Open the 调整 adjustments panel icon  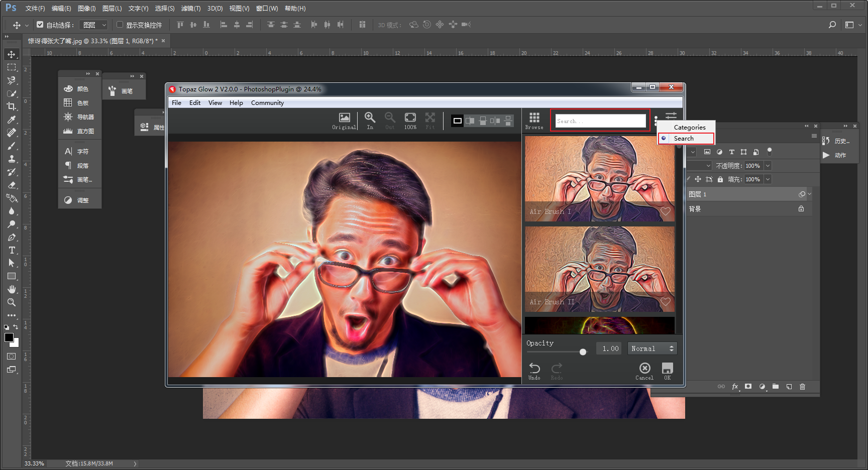click(68, 200)
